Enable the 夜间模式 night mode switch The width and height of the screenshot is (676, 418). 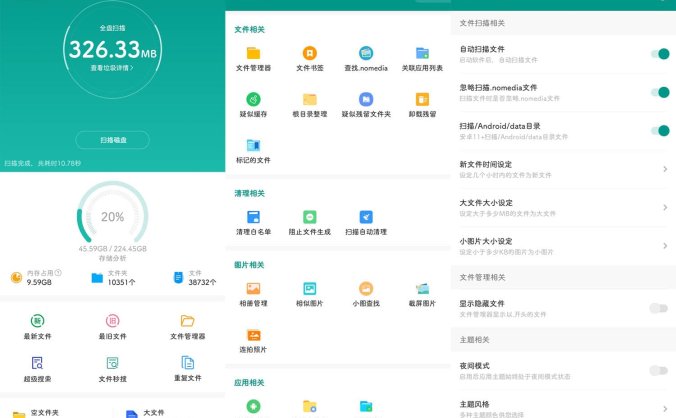659,371
